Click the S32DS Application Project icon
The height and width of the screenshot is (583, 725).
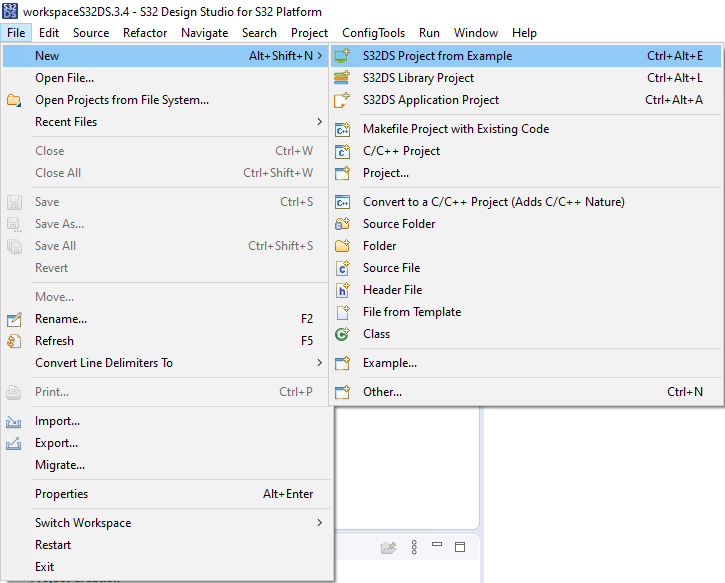pyautogui.click(x=342, y=100)
